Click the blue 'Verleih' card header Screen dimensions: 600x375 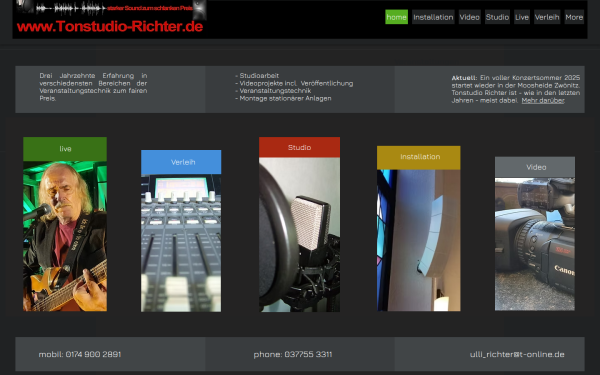181,162
